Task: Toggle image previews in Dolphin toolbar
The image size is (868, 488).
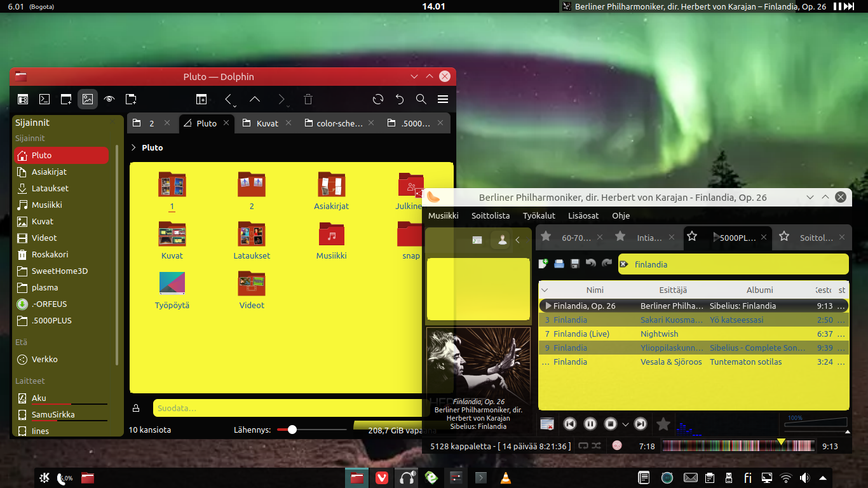Action: (88, 99)
